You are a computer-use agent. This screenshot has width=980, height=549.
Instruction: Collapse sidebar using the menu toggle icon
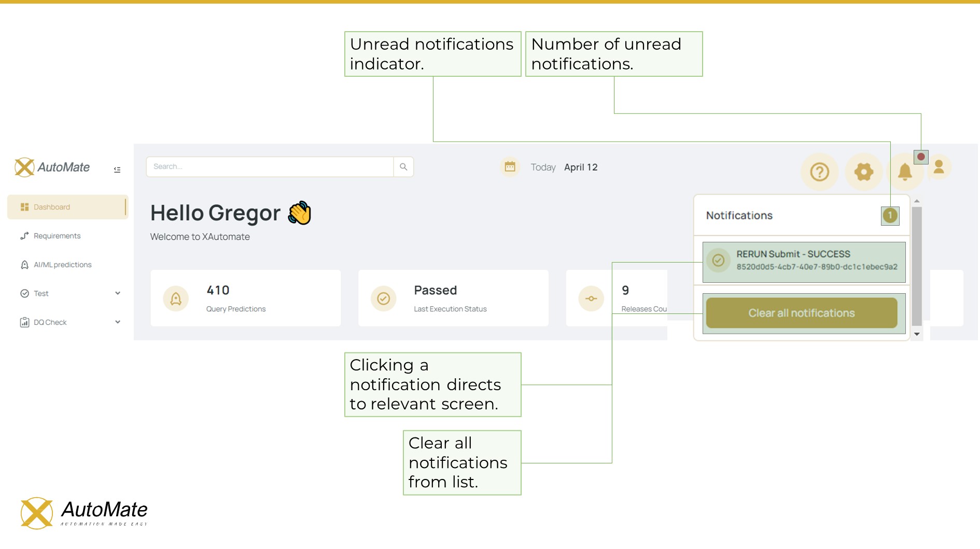117,170
